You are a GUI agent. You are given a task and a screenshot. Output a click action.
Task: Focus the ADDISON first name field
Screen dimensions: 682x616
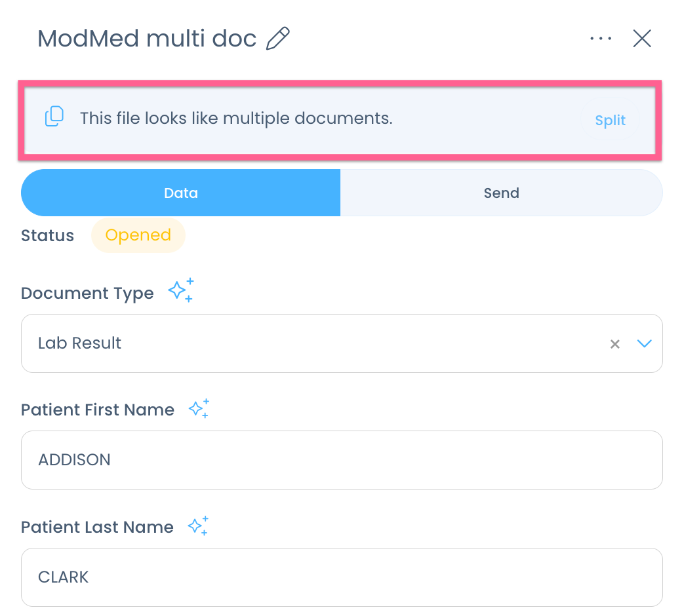341,459
